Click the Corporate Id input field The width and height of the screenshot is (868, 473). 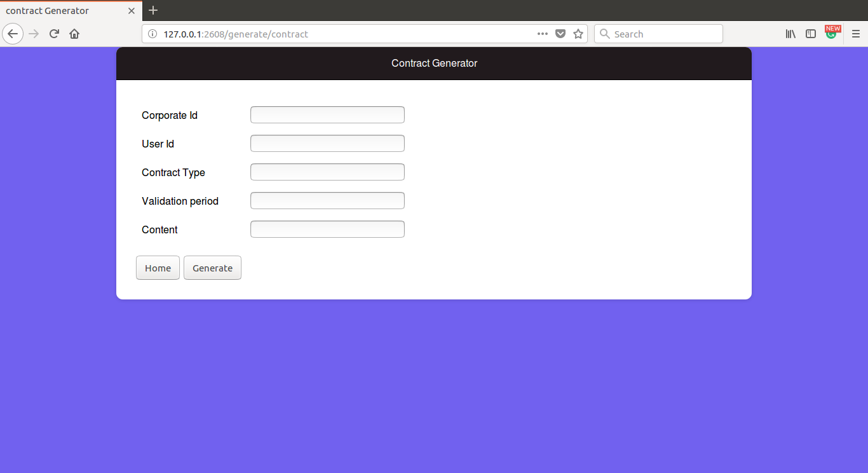[327, 115]
